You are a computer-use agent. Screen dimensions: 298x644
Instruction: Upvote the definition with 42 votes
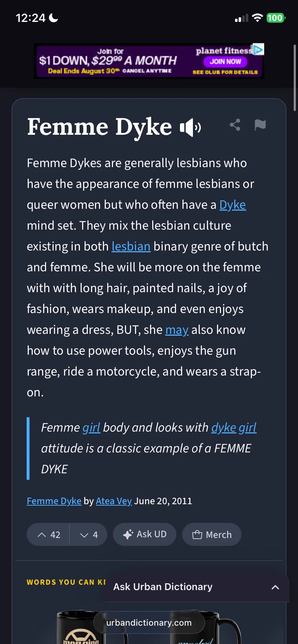48,534
